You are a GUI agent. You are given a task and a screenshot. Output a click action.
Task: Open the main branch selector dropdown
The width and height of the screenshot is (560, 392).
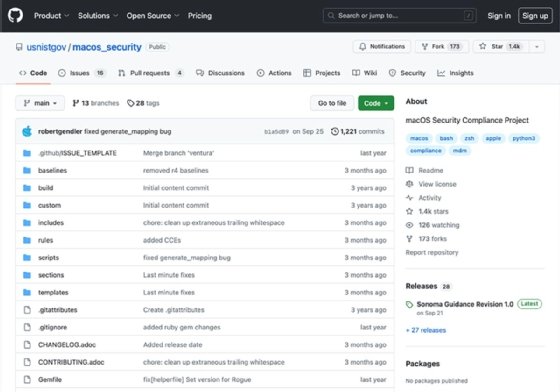[x=40, y=103]
